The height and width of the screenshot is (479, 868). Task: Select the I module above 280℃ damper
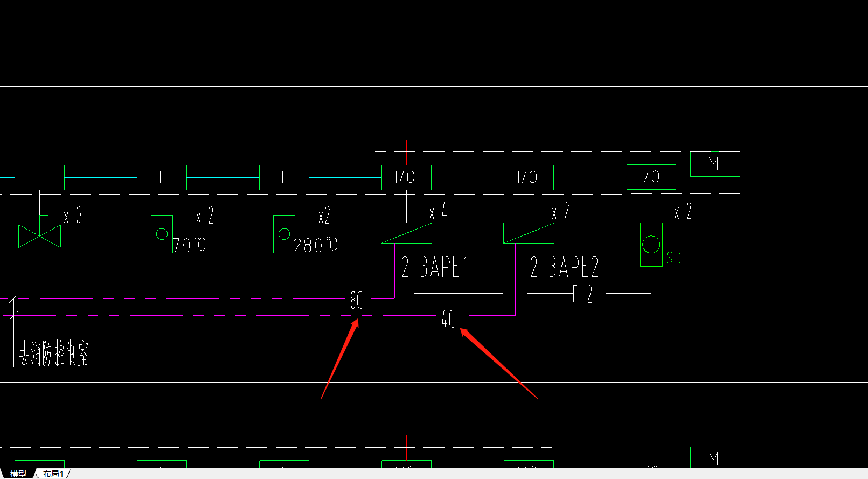[x=284, y=177]
